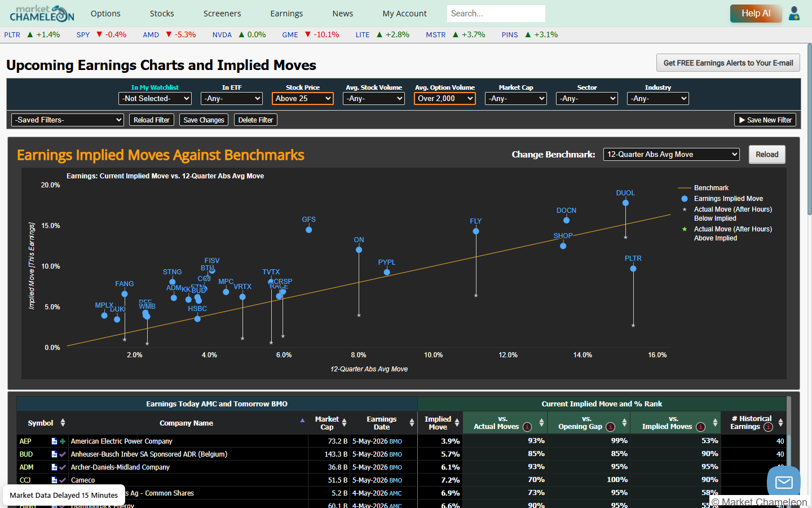Focus the Search input field
The height and width of the screenshot is (508, 812).
click(x=496, y=14)
